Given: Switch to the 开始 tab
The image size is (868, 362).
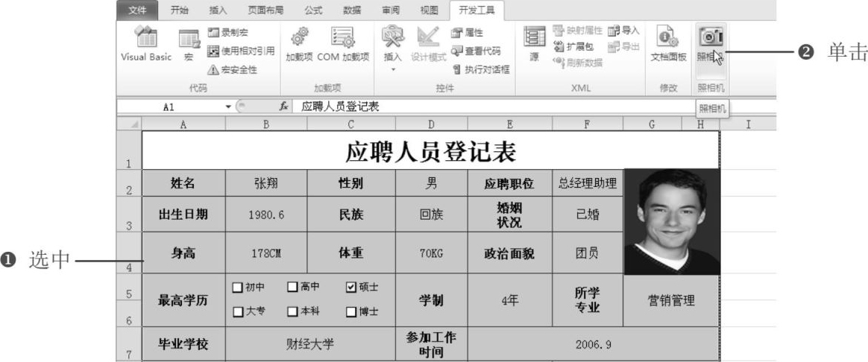Looking at the screenshot, I should click(x=180, y=10).
